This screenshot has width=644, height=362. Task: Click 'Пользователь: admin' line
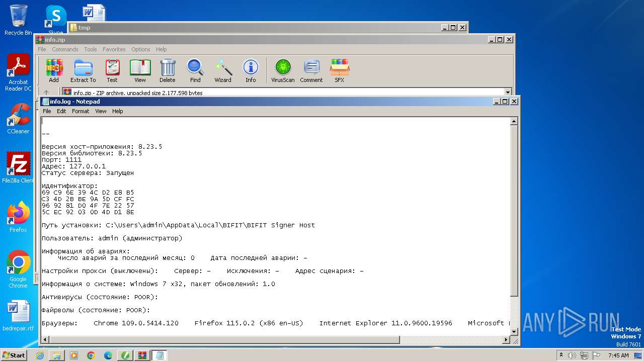(x=112, y=238)
